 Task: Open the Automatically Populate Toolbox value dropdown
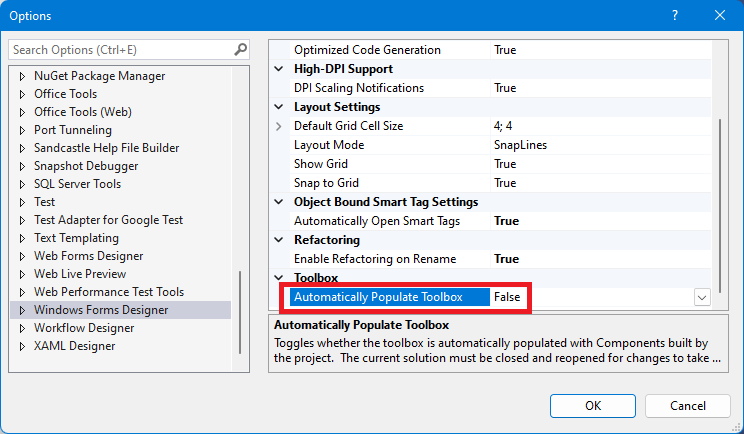pyautogui.click(x=702, y=297)
